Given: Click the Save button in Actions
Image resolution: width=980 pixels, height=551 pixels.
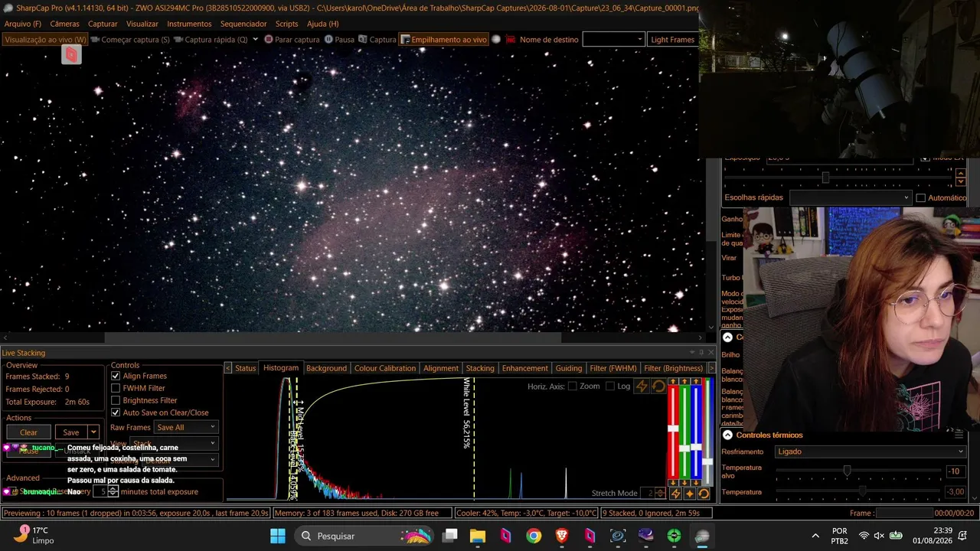Looking at the screenshot, I should pos(71,432).
